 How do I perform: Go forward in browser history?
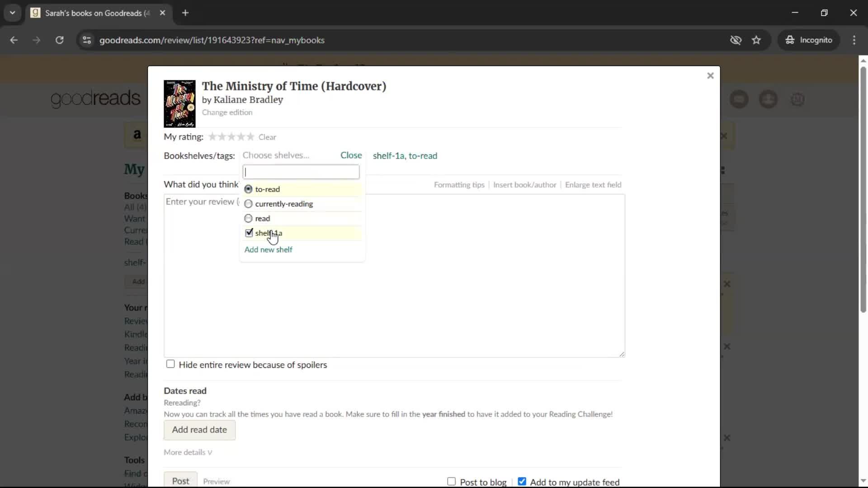[37, 40]
